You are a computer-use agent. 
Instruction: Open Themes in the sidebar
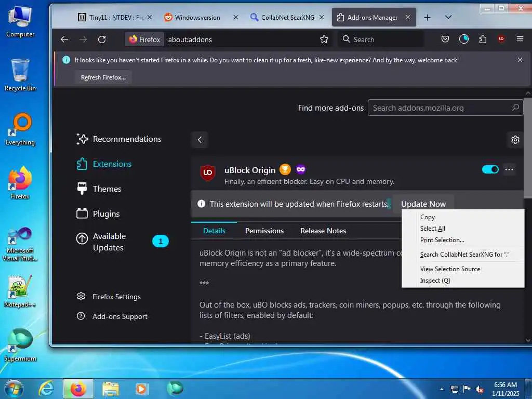[x=99, y=189]
